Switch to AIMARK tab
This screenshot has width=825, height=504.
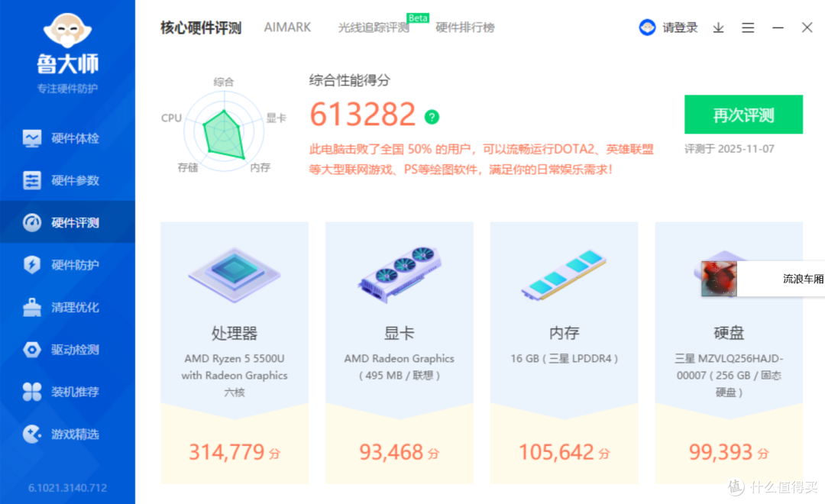[287, 27]
